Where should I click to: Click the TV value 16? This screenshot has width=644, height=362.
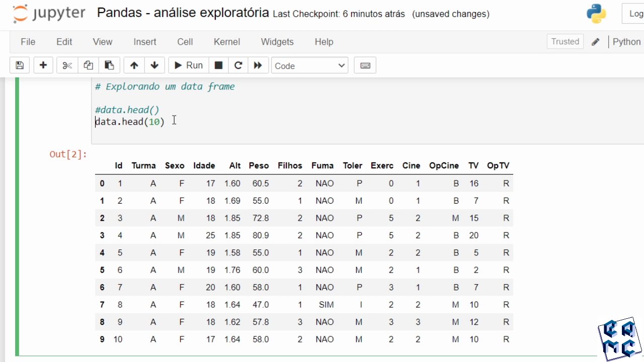pyautogui.click(x=474, y=184)
